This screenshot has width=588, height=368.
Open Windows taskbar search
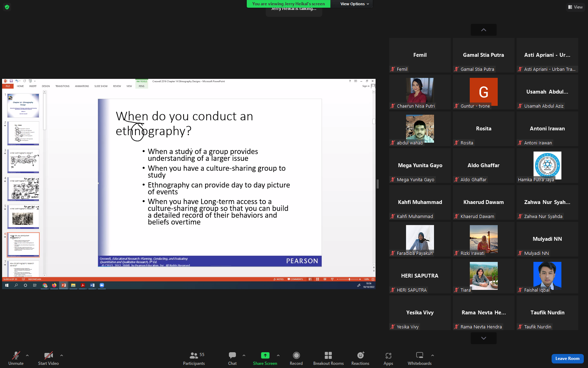[16, 285]
